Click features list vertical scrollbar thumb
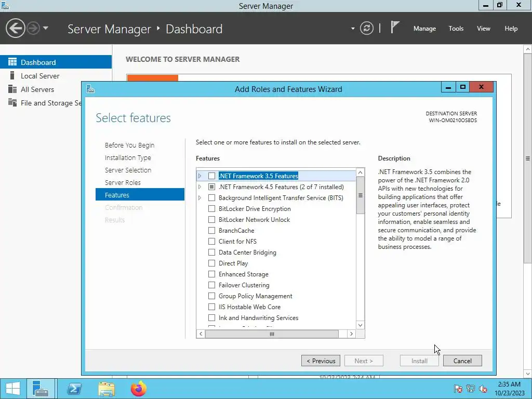 361,195
